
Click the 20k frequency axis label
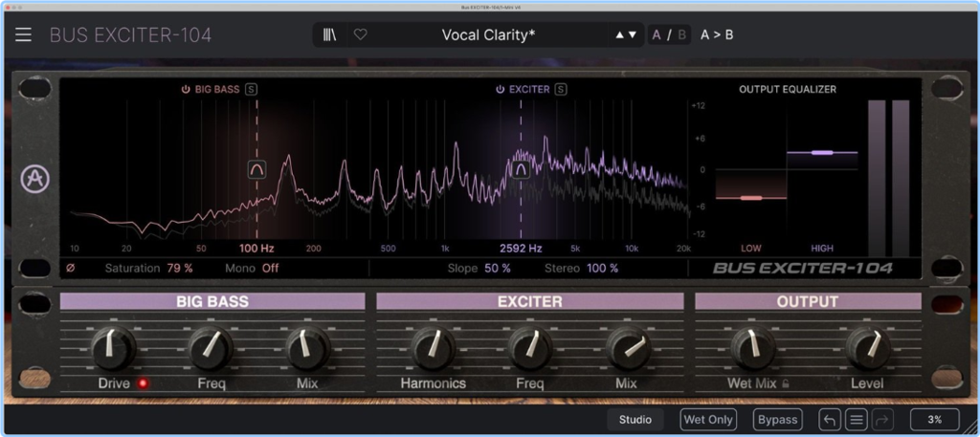(x=683, y=249)
